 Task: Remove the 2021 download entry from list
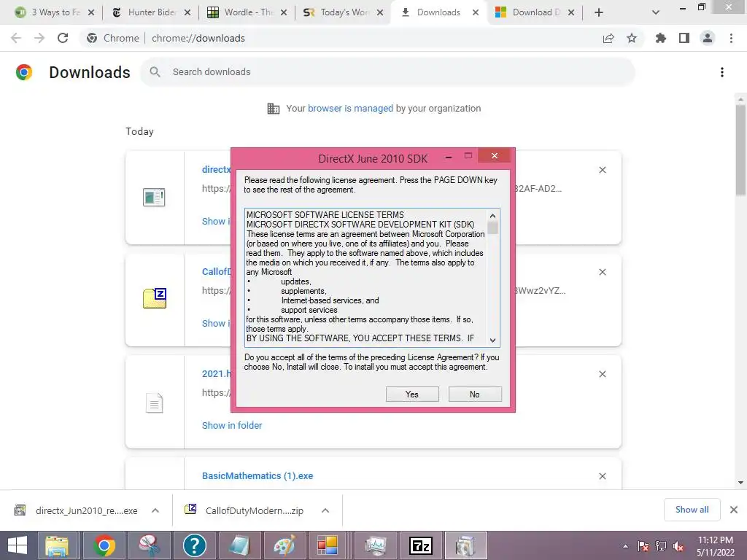pos(603,374)
